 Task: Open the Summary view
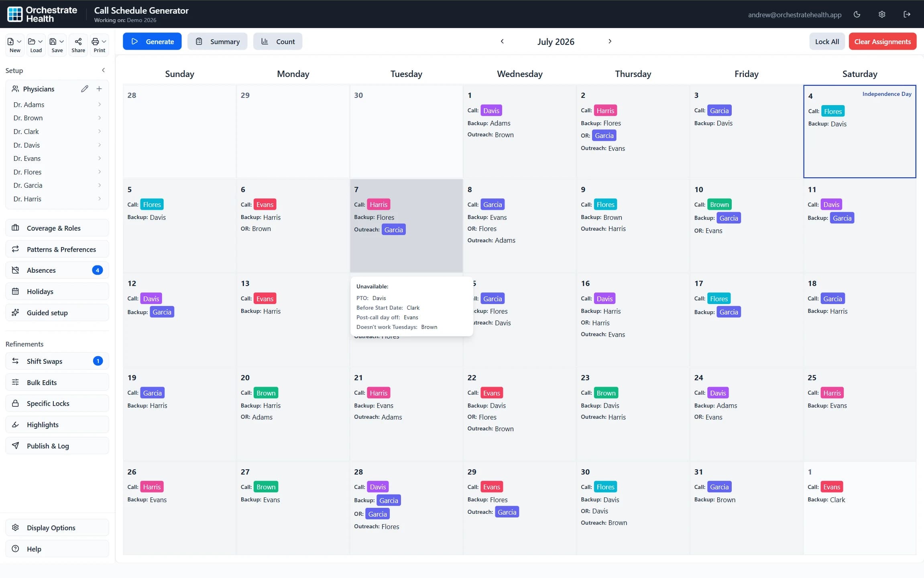[x=217, y=41]
